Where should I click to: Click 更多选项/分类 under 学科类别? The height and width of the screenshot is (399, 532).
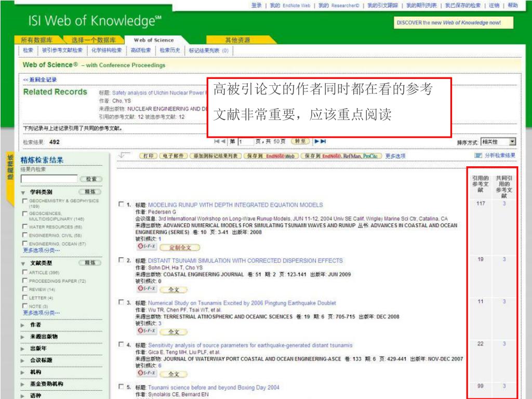42,250
